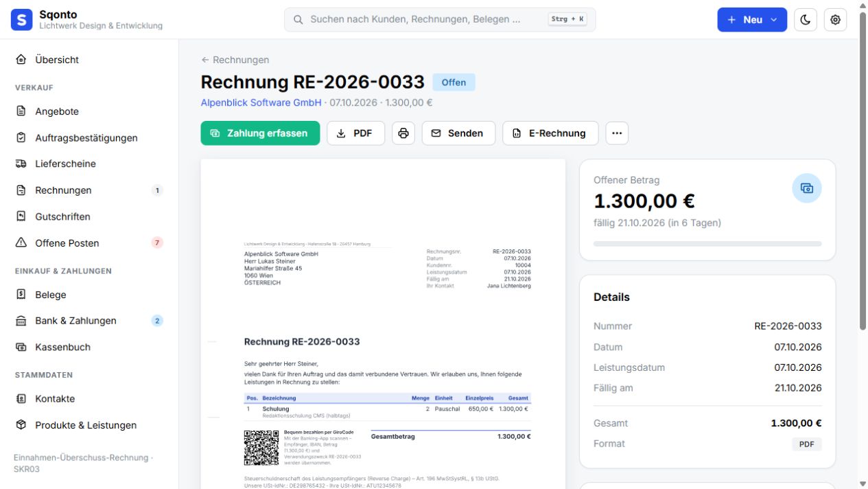This screenshot has width=868, height=489.
Task: Click the back arrow before Rechnungen
Action: (204, 60)
